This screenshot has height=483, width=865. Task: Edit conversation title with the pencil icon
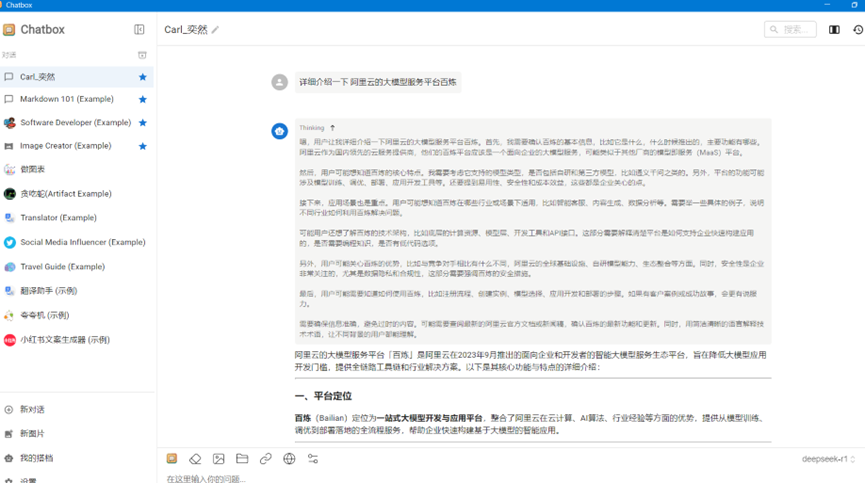215,30
